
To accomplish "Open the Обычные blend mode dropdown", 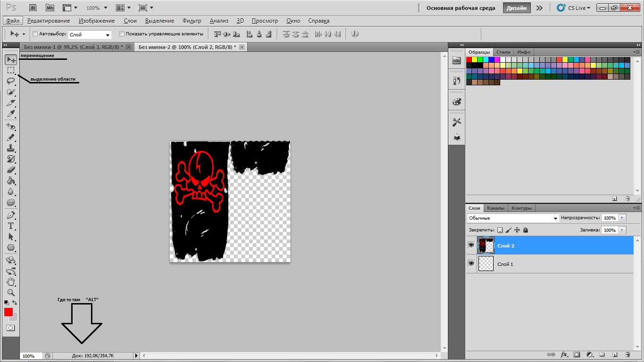I will [513, 218].
